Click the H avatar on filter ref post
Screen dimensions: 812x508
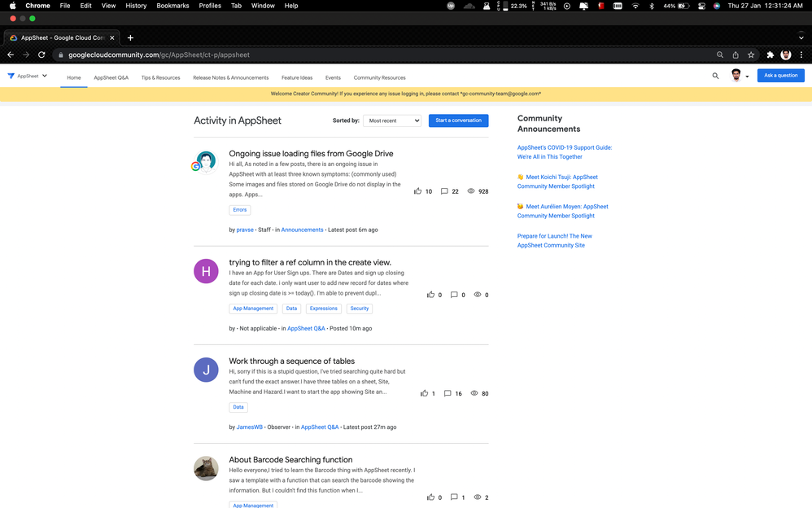tap(206, 271)
